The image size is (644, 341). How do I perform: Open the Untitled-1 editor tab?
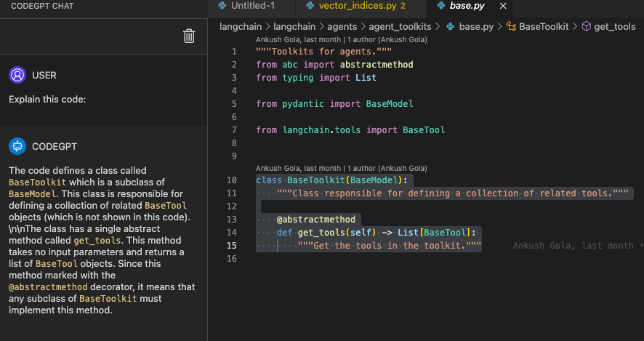[x=251, y=6]
